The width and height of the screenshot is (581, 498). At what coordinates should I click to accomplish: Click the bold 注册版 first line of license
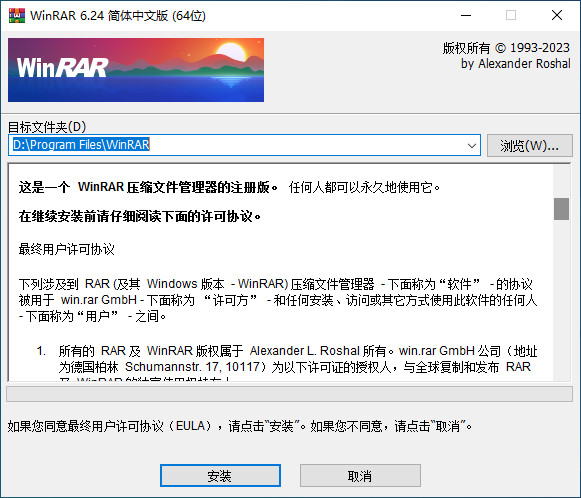click(148, 187)
